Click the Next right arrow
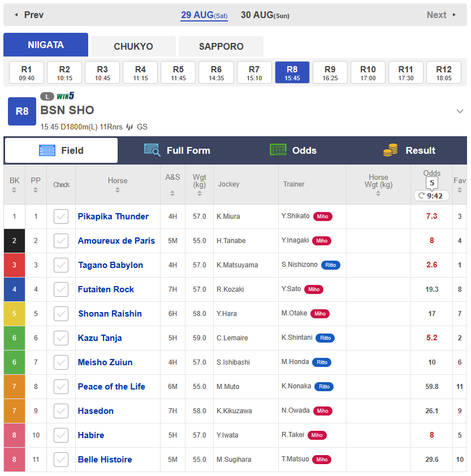471x476 pixels. tap(454, 15)
